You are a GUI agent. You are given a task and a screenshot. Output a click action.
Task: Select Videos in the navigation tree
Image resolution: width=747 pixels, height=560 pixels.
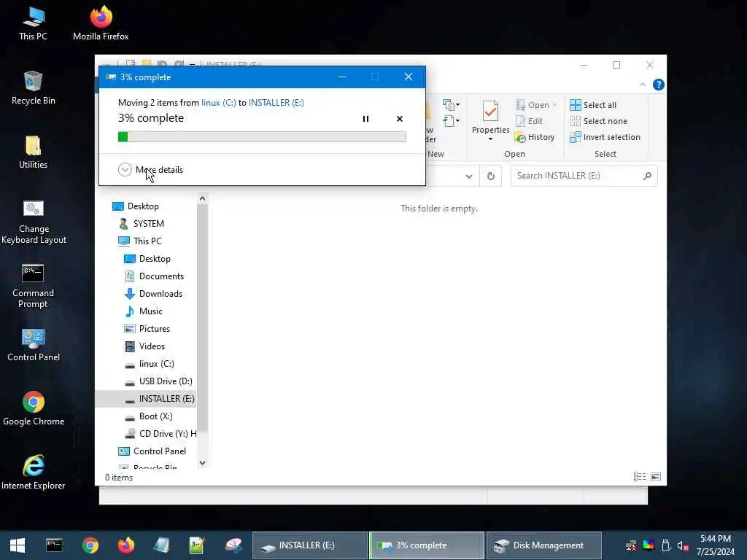click(144, 346)
